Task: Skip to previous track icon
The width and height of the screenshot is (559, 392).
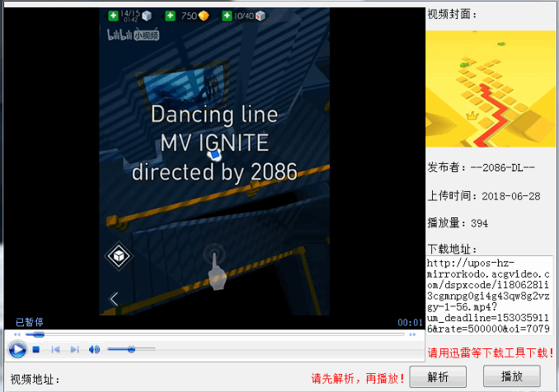Action: 55,350
